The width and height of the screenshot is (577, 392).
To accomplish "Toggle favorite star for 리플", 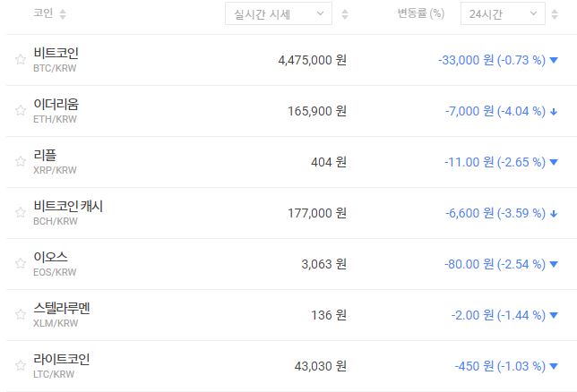I will (x=20, y=162).
